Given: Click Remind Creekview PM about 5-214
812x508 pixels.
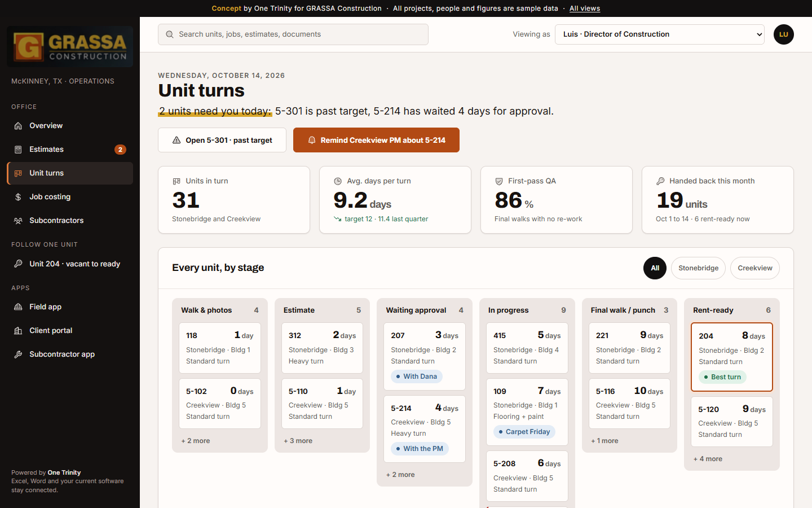Looking at the screenshot, I should [x=376, y=140].
